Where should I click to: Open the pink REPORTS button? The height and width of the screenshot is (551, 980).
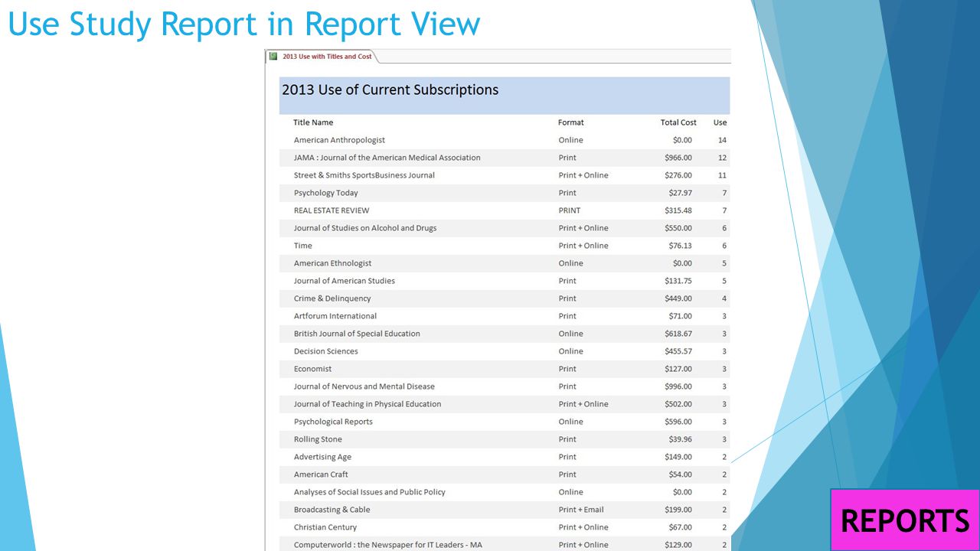pyautogui.click(x=904, y=520)
